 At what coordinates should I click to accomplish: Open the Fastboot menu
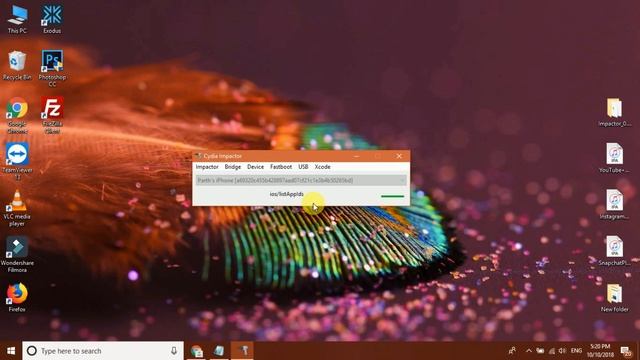click(x=281, y=167)
